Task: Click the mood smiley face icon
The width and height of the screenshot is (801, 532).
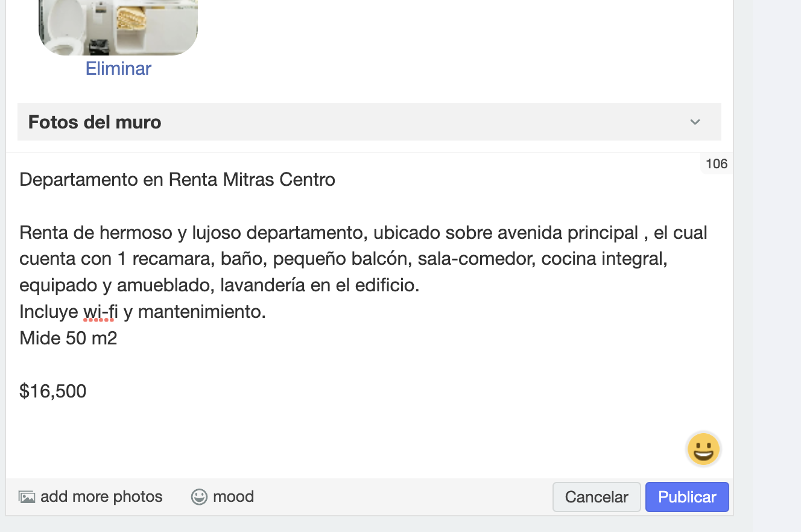Action: coord(199,497)
